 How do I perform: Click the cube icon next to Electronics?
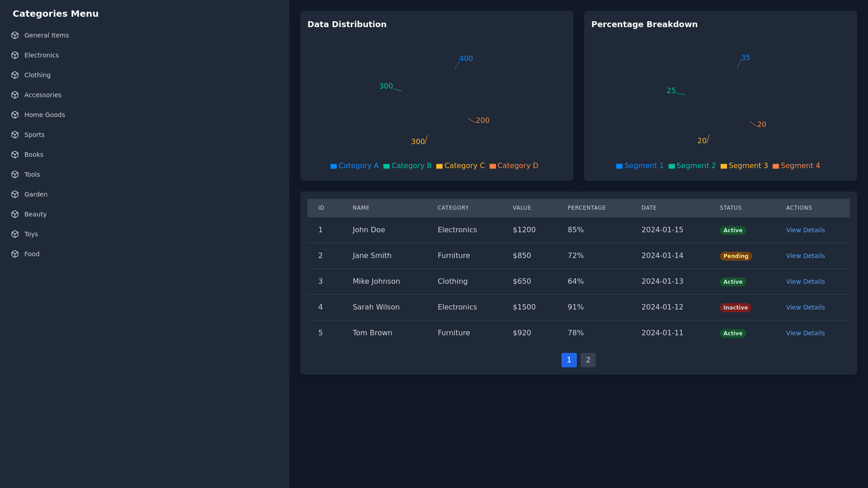tap(15, 55)
